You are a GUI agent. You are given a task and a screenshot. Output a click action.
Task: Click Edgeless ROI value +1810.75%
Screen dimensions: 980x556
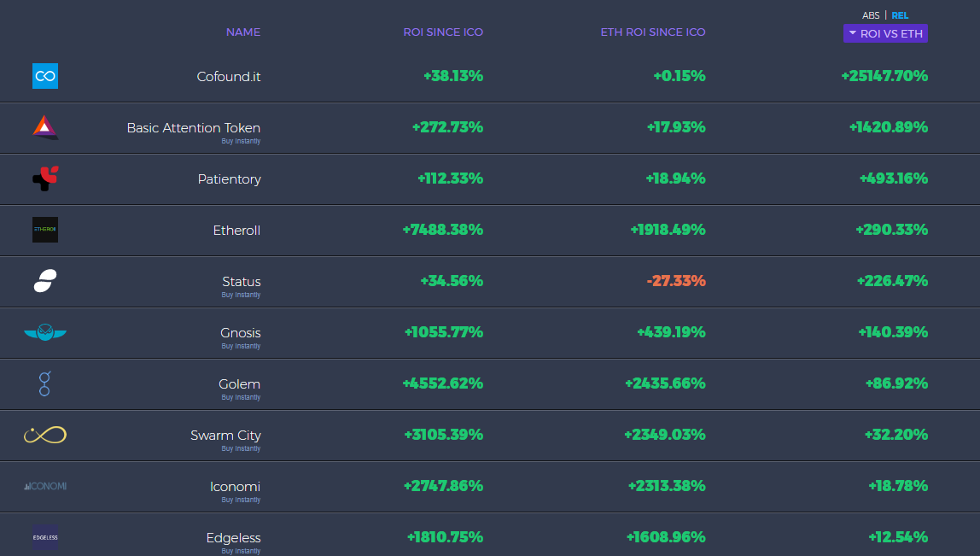[x=445, y=537]
